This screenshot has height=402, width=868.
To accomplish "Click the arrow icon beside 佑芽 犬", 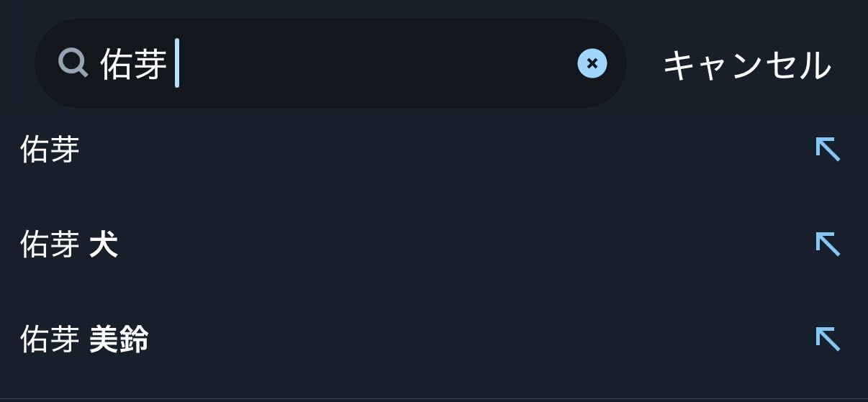I will 828,245.
